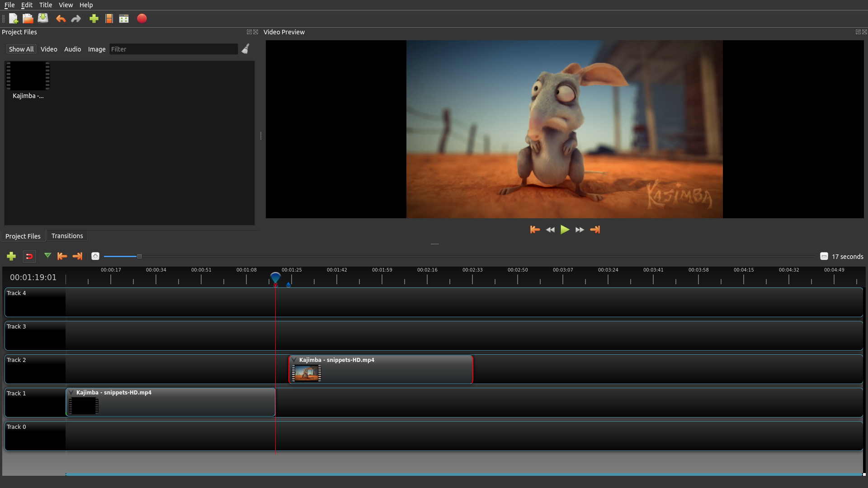Open a project with the folder icon
Screen dimensions: 868x488
(28, 19)
